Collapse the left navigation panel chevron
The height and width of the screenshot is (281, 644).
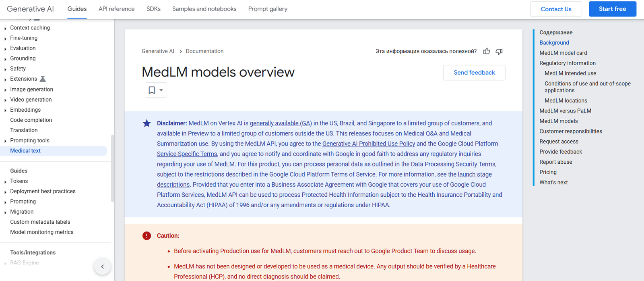pos(102,266)
